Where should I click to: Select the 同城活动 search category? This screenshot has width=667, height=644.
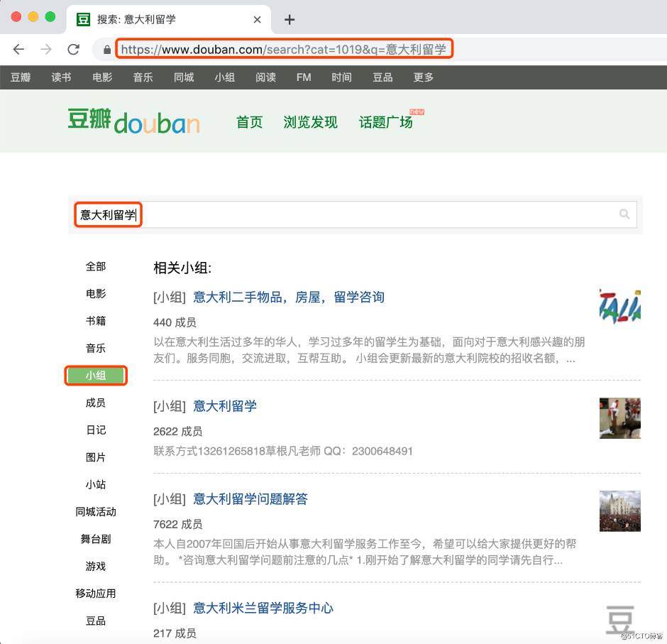click(x=96, y=512)
